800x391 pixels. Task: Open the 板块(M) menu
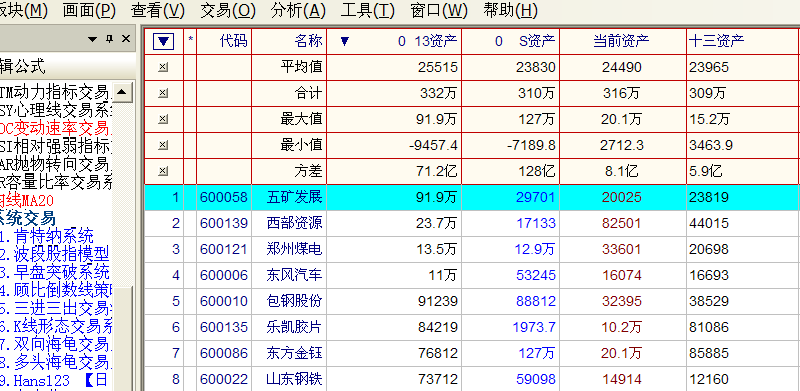(23, 10)
